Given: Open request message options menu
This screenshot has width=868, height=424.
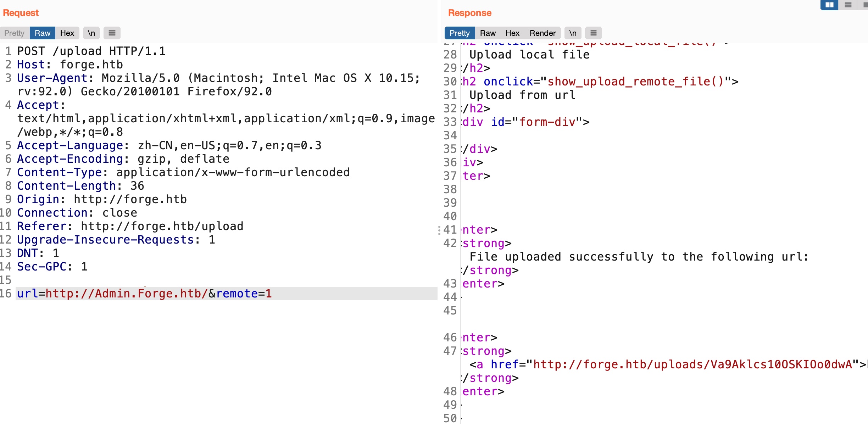Looking at the screenshot, I should tap(112, 33).
